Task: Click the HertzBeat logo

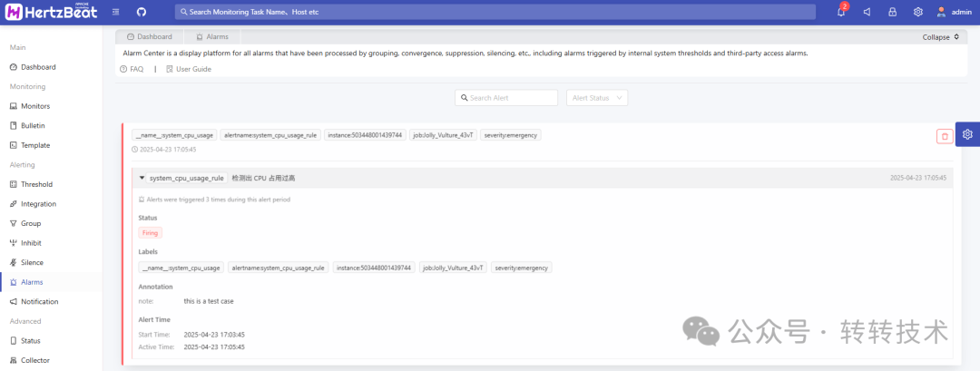Action: point(51,12)
